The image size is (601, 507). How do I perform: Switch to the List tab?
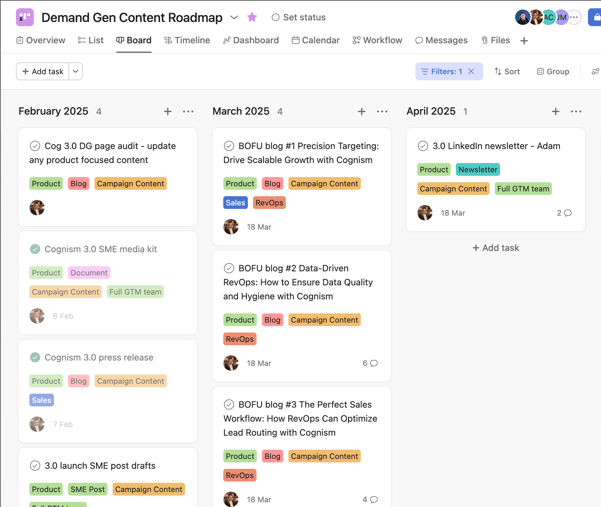tap(90, 40)
